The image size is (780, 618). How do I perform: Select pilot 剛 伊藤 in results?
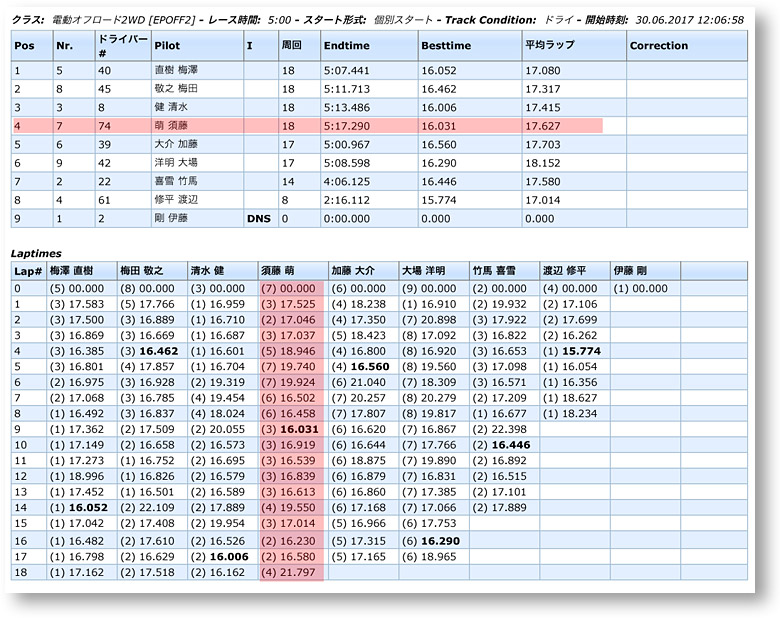[x=171, y=218]
